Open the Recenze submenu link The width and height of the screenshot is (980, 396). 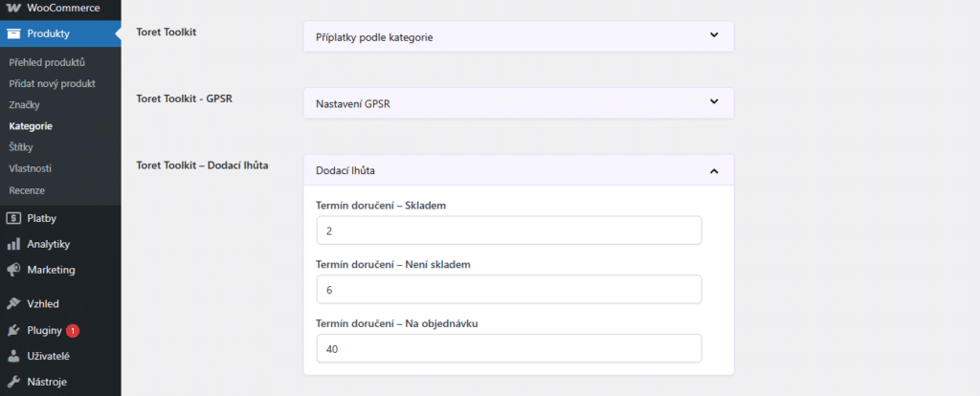(x=27, y=190)
